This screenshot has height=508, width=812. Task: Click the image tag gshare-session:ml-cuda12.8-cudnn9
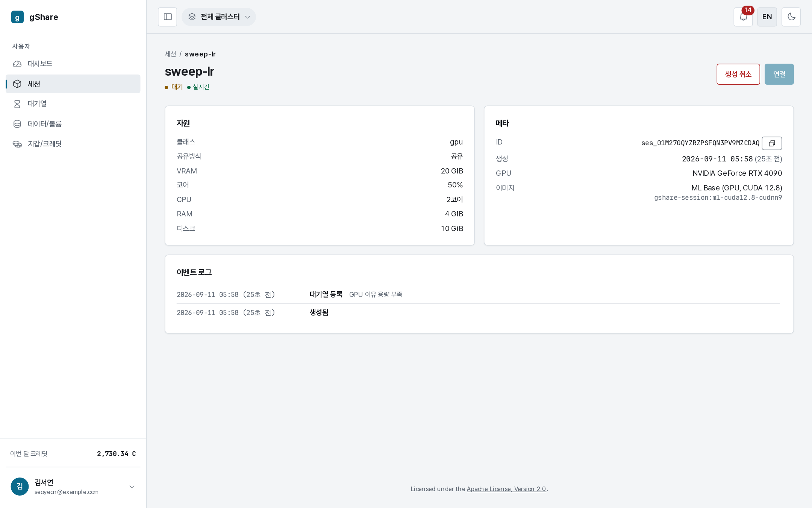tap(718, 198)
